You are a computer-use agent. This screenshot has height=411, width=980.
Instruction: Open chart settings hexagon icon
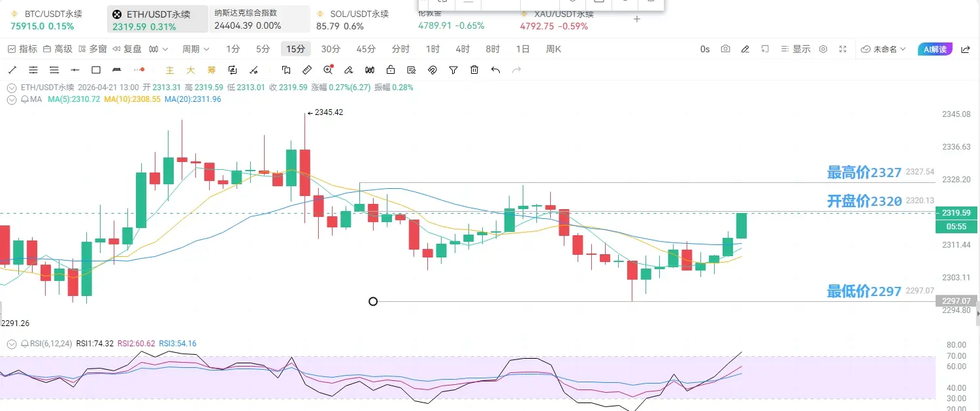pos(823,49)
